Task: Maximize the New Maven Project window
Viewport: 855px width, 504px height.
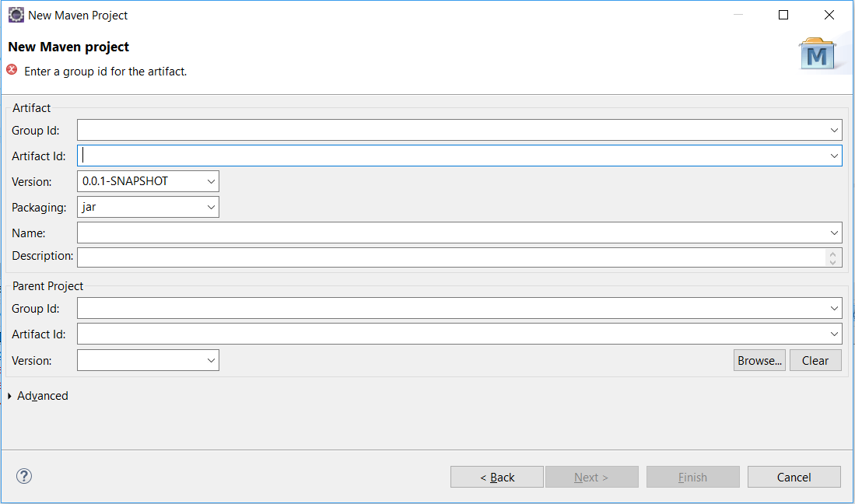Action: click(x=783, y=15)
